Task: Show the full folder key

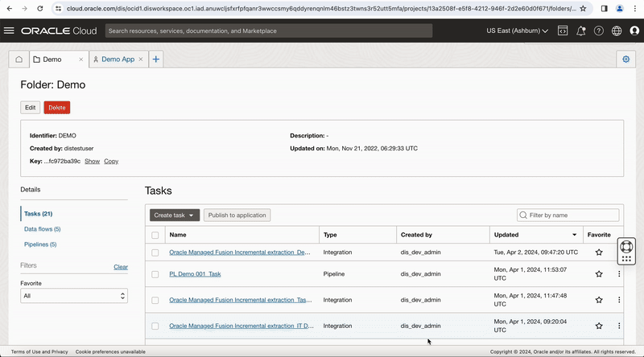Action: 92,162
